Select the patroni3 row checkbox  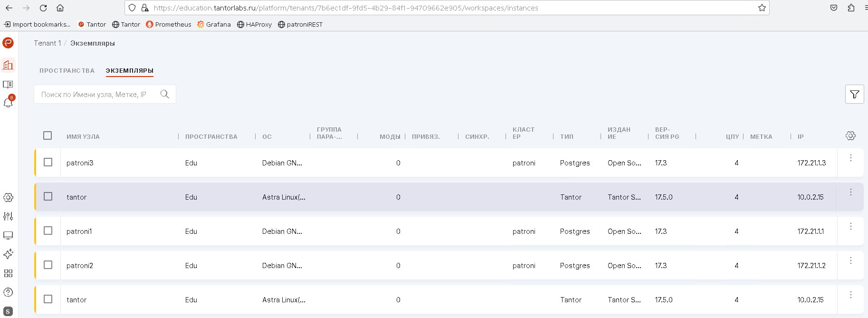coord(48,162)
